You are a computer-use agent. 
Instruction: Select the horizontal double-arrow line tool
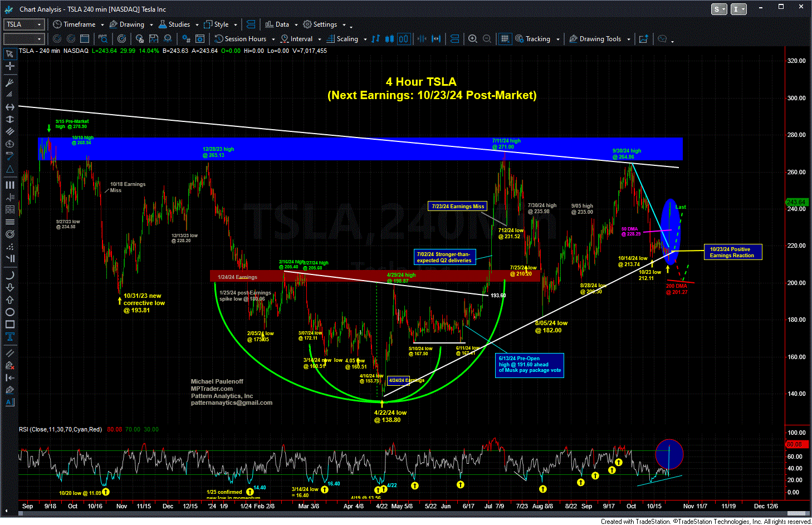[x=9, y=107]
